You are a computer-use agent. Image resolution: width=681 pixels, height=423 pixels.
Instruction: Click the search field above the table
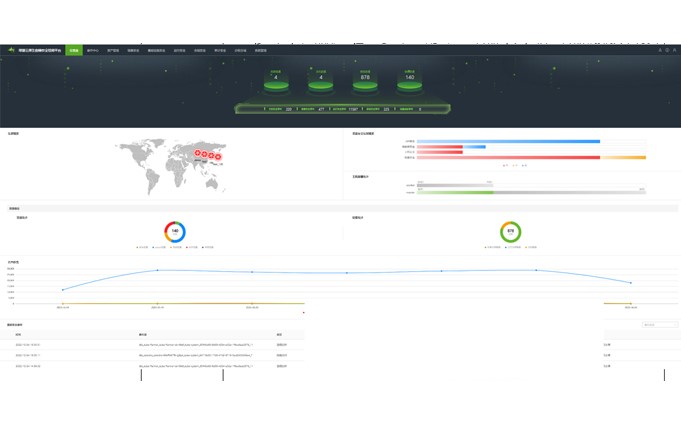[x=659, y=325]
